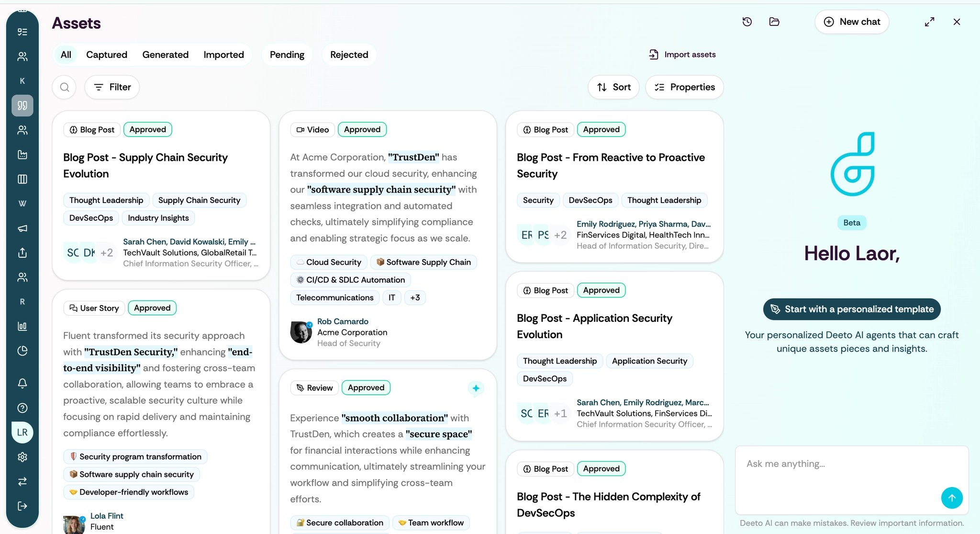Click the Application Security tag
This screenshot has height=534, width=980.
click(649, 361)
